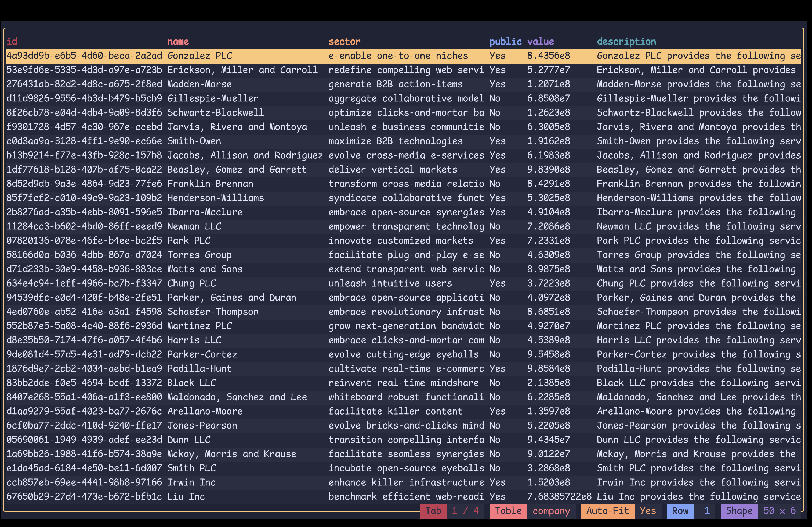Screen dimensions: 812x527
Task: Click the Liu Inc name cell
Action: click(186, 496)
